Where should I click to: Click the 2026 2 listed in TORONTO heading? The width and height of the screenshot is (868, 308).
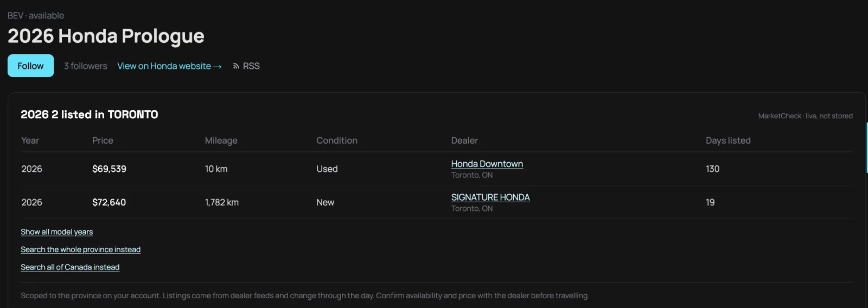pos(90,114)
